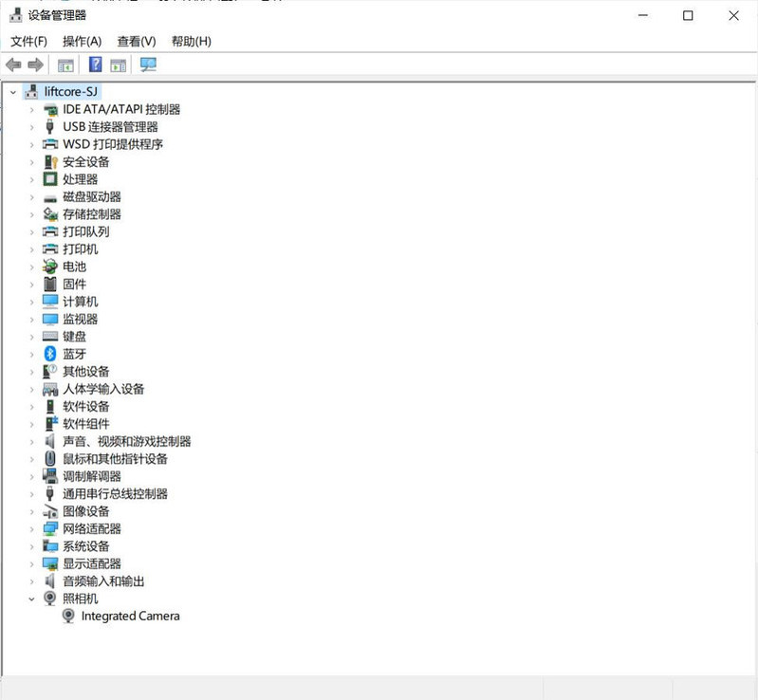Screen dimensions: 758x700
Task: Click the 图像设备 imaging device icon
Action: pos(50,511)
